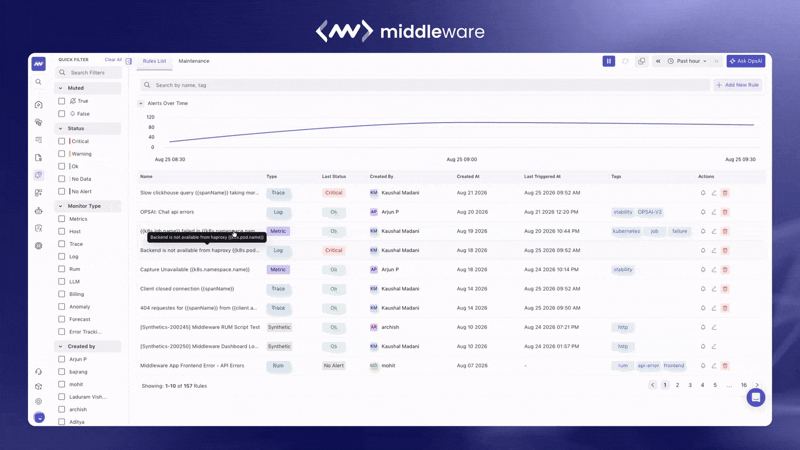
Task: Click the kubernetes tag
Action: tap(626, 231)
